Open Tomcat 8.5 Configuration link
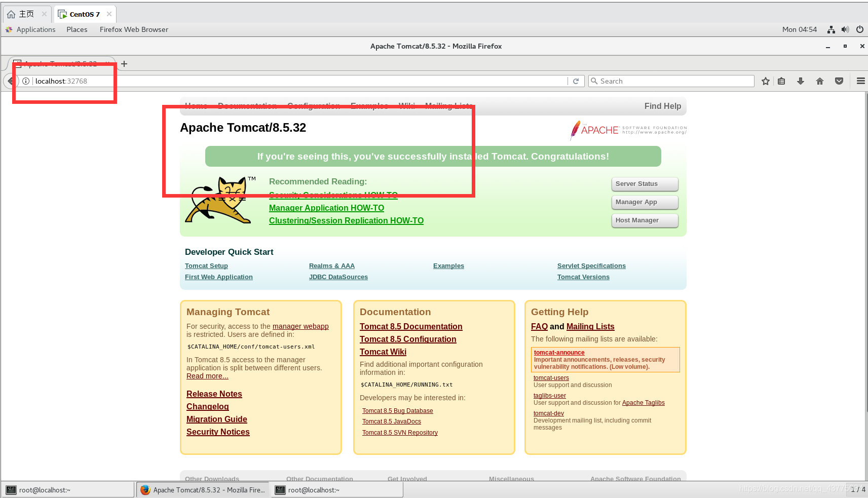868x498 pixels. point(408,339)
